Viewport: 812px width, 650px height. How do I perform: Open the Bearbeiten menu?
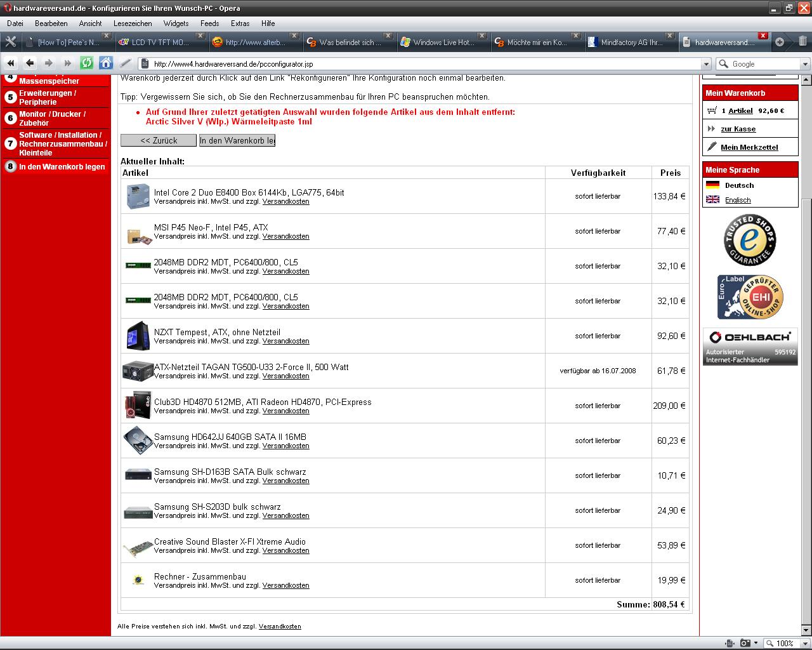(x=51, y=23)
